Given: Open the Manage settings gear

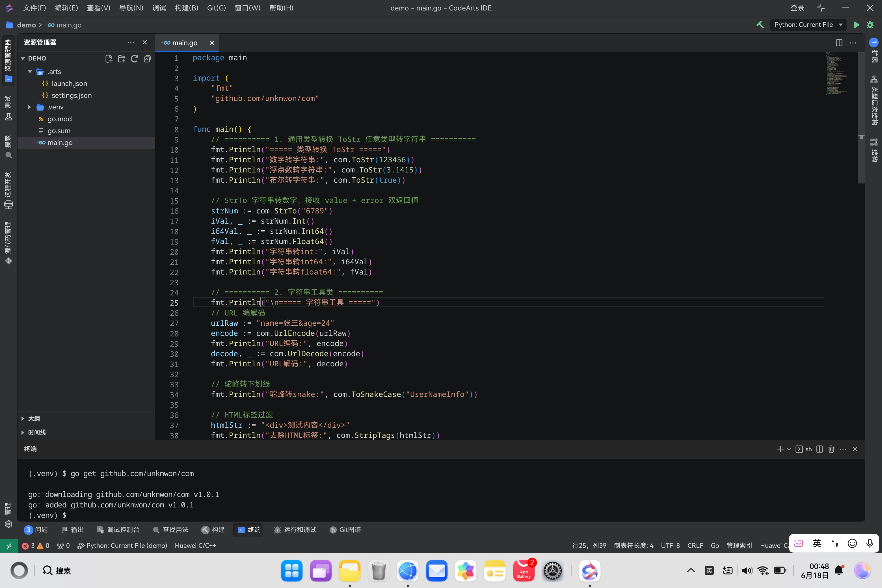Looking at the screenshot, I should pyautogui.click(x=8, y=524).
